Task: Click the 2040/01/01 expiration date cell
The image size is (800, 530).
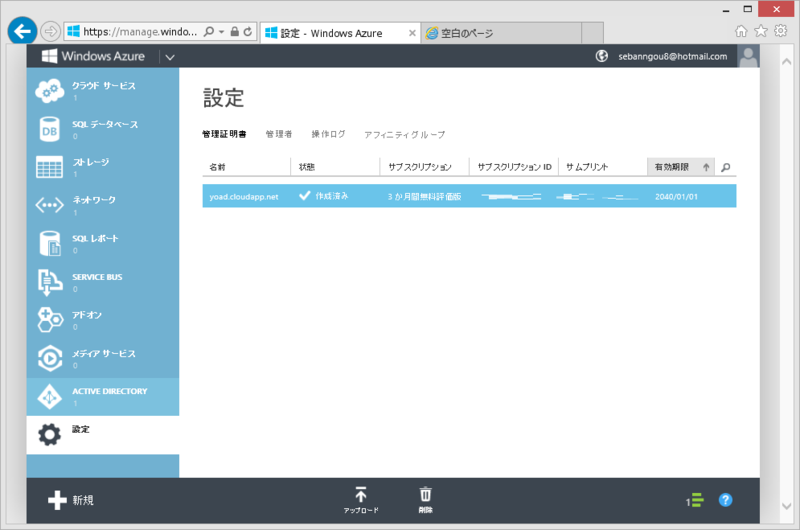Action: 676,197
